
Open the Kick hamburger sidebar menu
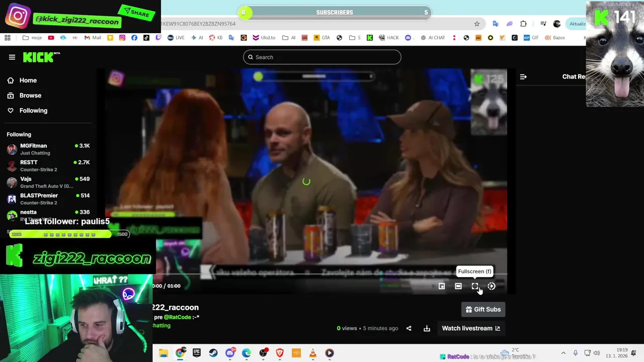pyautogui.click(x=12, y=57)
